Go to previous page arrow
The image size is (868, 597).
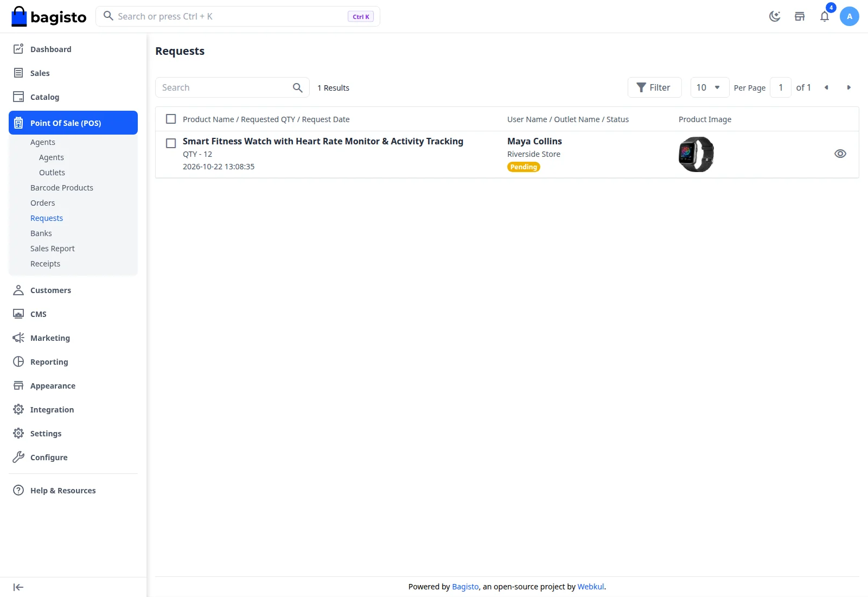(x=826, y=87)
